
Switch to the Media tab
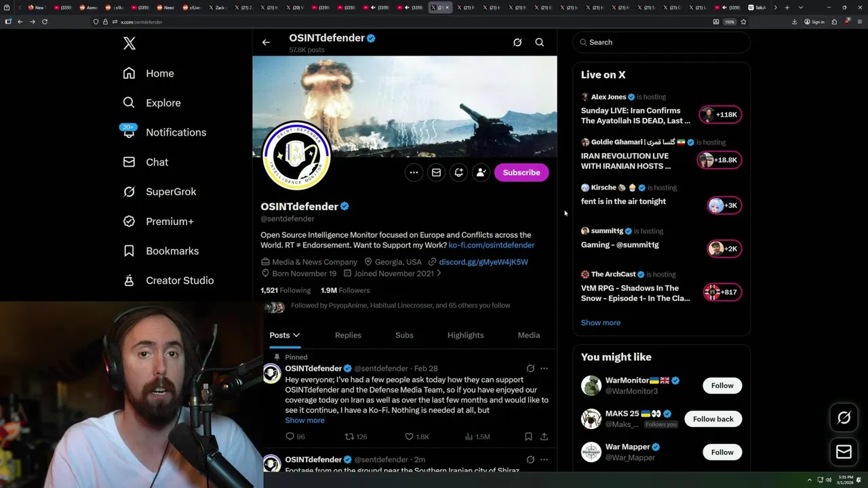pyautogui.click(x=529, y=335)
